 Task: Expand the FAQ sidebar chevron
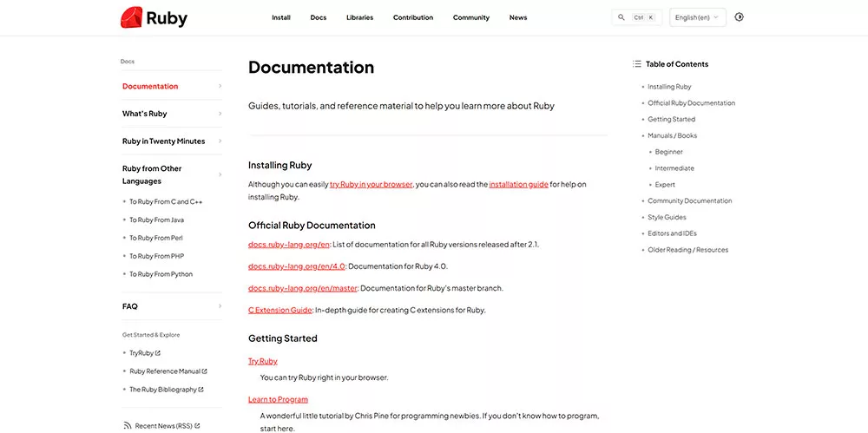[220, 306]
